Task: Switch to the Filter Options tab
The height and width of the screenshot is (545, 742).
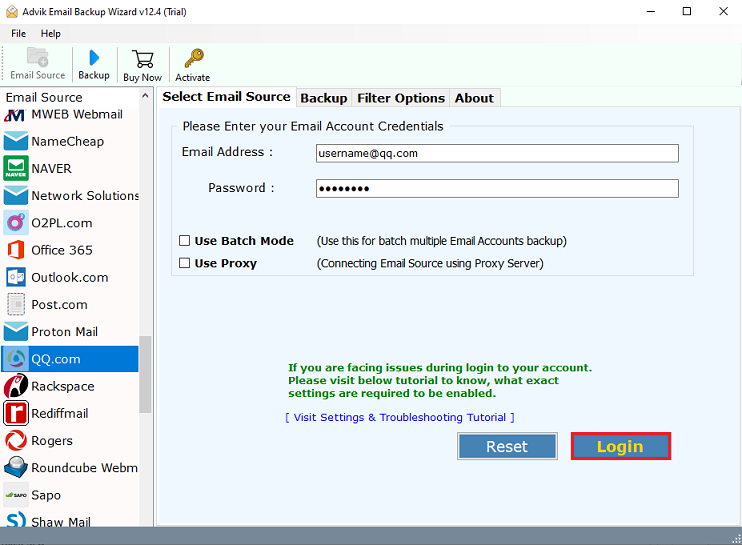Action: pos(401,98)
